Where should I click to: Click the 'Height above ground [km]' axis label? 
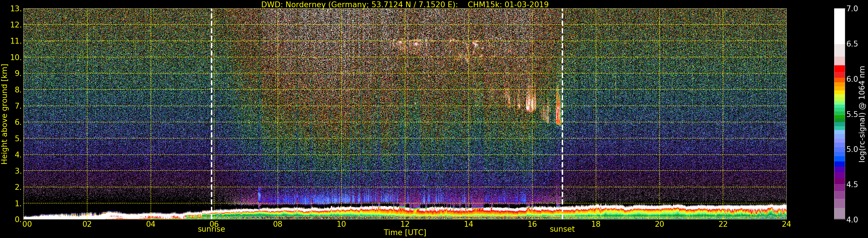point(4,114)
